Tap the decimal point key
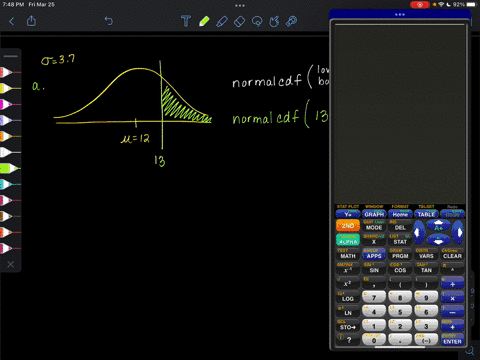480x360 pixels. pyautogui.click(x=400, y=340)
